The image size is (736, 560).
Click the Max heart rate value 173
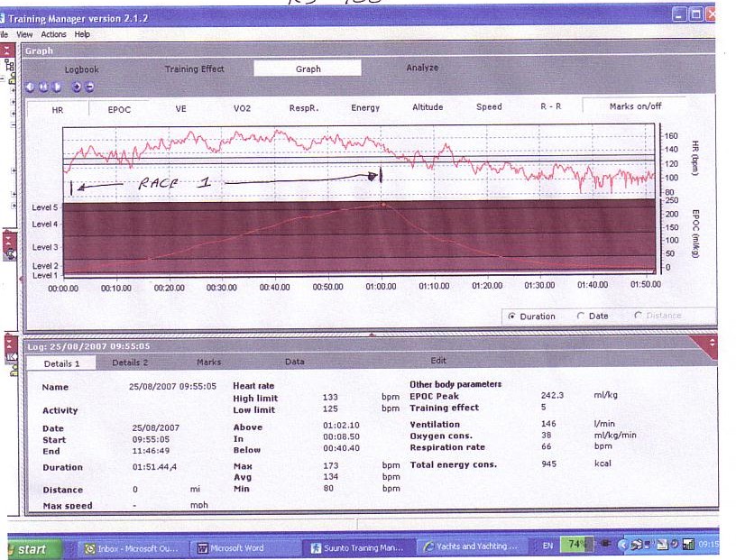pos(330,465)
